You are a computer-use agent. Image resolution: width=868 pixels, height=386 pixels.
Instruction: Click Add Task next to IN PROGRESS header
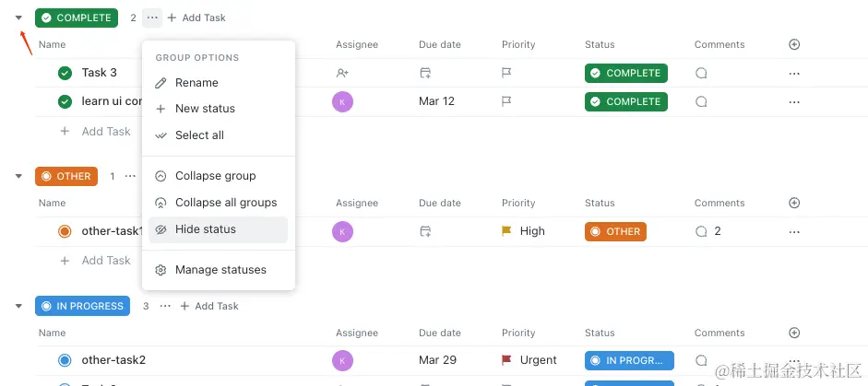(209, 306)
